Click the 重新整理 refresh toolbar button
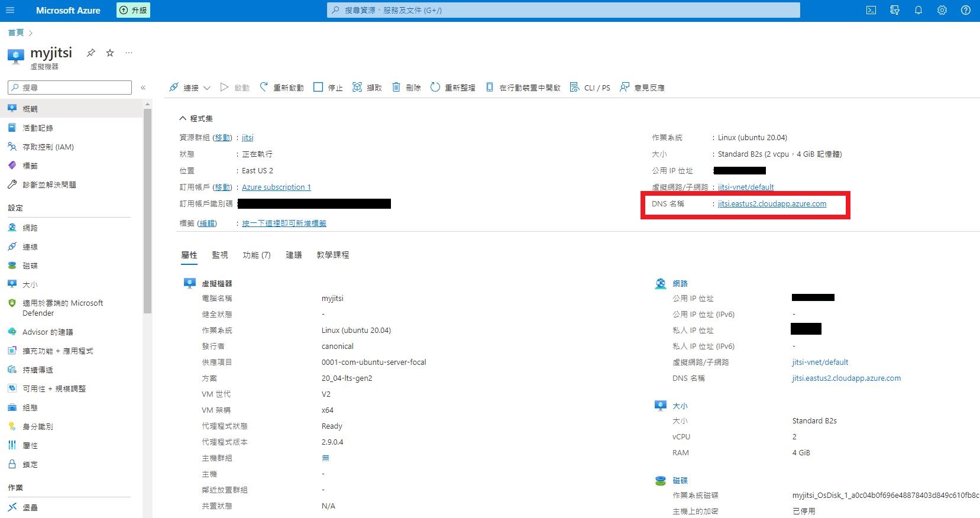Screen dimensions: 980x518 point(453,88)
